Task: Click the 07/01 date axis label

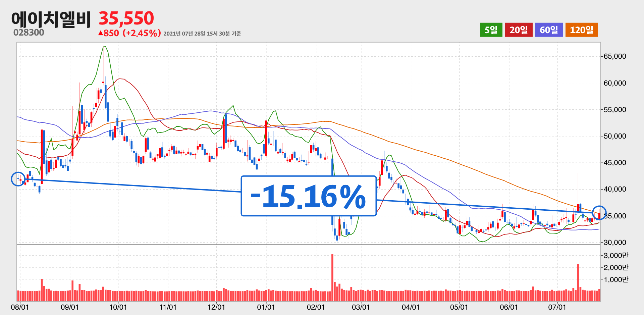Action: (557, 307)
